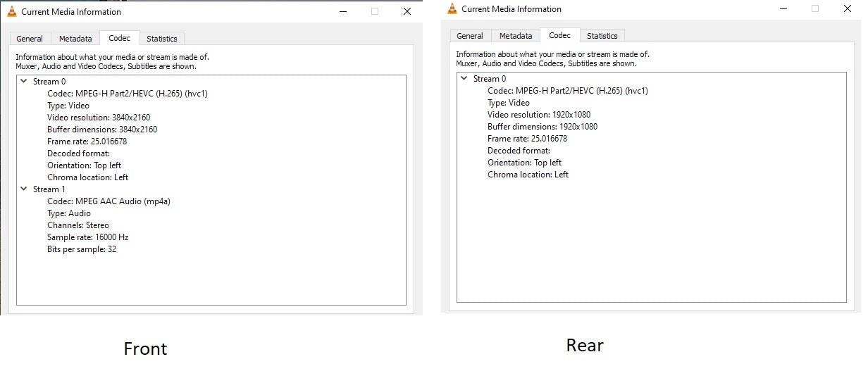Collapse the Stream 1 audio section
Viewport: 868px width, 383px height.
[24, 189]
